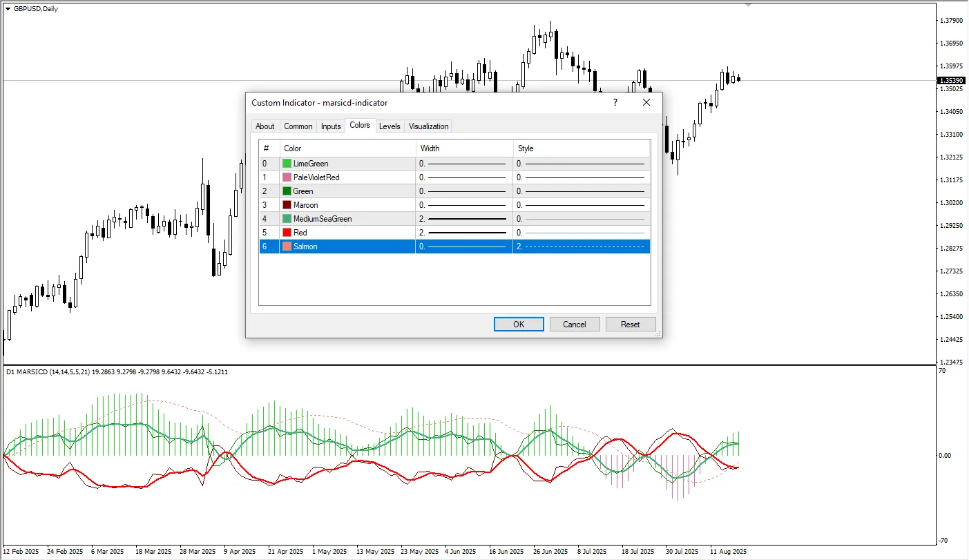This screenshot has width=969, height=560.
Task: Open the About tab
Action: 265,126
